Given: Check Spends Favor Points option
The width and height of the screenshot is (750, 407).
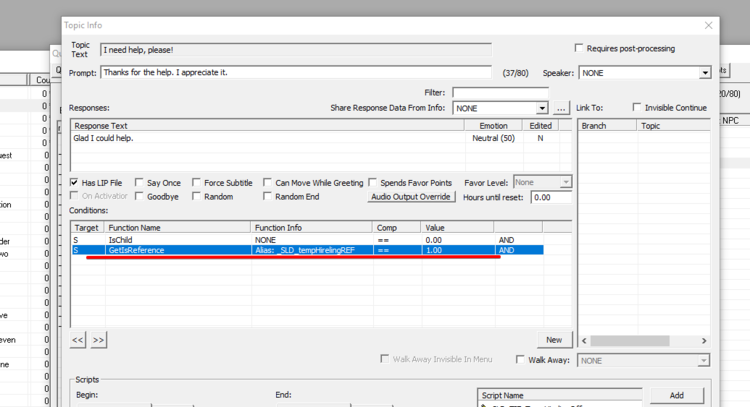Looking at the screenshot, I should pos(372,182).
